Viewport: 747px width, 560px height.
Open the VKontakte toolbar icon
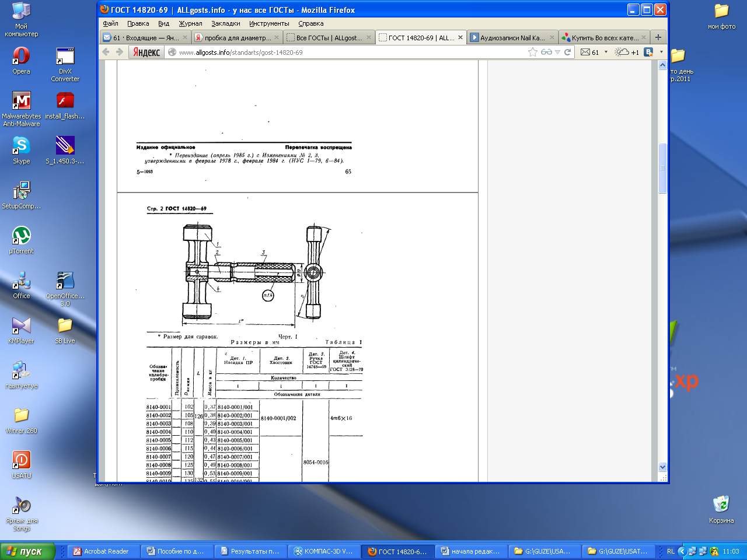pos(648,52)
